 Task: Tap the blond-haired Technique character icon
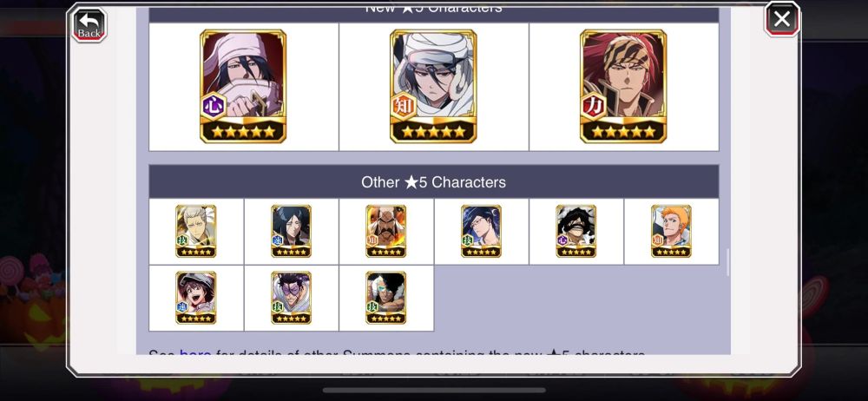(196, 231)
